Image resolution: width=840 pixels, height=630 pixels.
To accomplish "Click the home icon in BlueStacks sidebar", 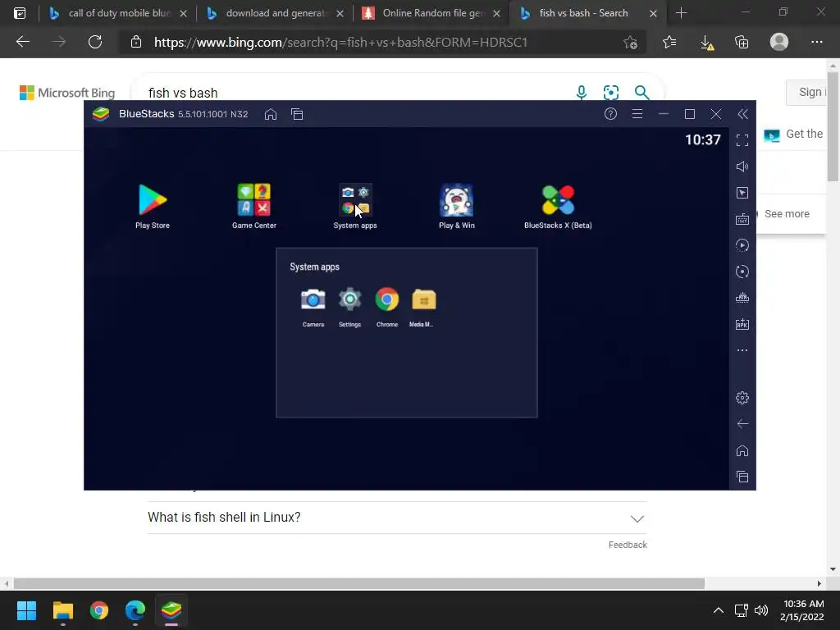I will (x=742, y=450).
